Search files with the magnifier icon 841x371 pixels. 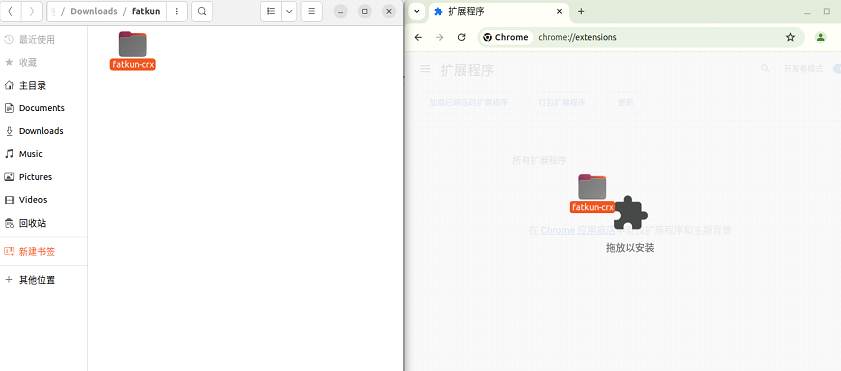pyautogui.click(x=202, y=11)
